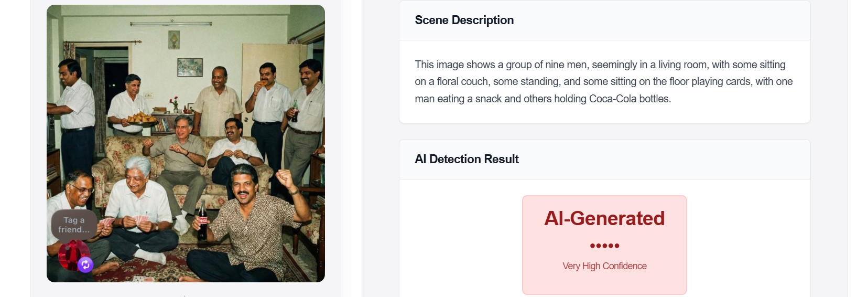
Task: Click the five-dot confidence indicator
Action: point(604,246)
